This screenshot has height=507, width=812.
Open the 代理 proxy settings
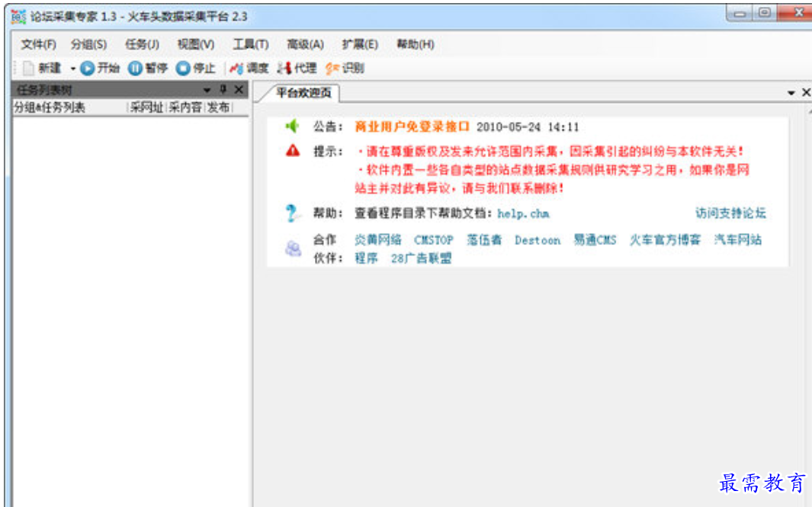click(x=297, y=68)
